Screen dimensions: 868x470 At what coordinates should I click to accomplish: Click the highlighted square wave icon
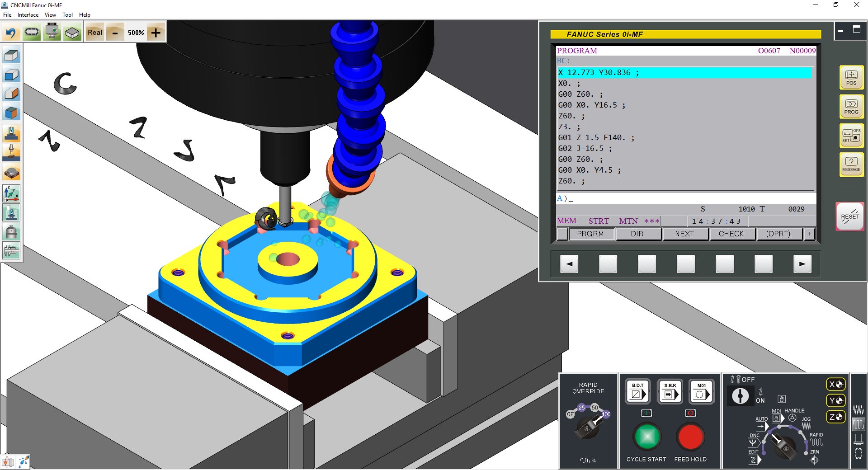[x=858, y=424]
